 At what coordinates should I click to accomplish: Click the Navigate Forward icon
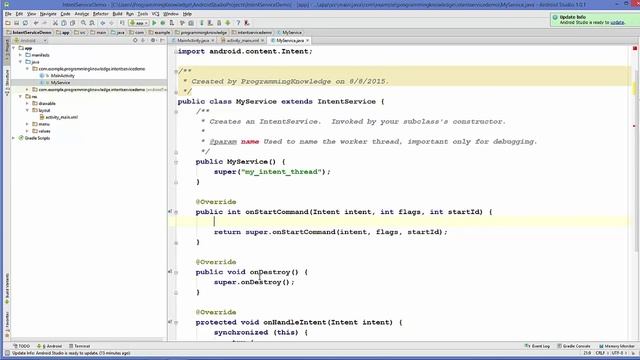tap(111, 23)
